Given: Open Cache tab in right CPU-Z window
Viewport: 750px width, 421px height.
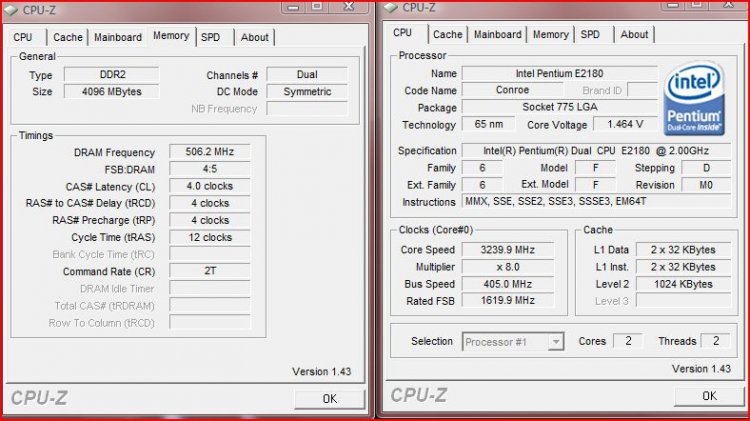Looking at the screenshot, I should coord(448,34).
